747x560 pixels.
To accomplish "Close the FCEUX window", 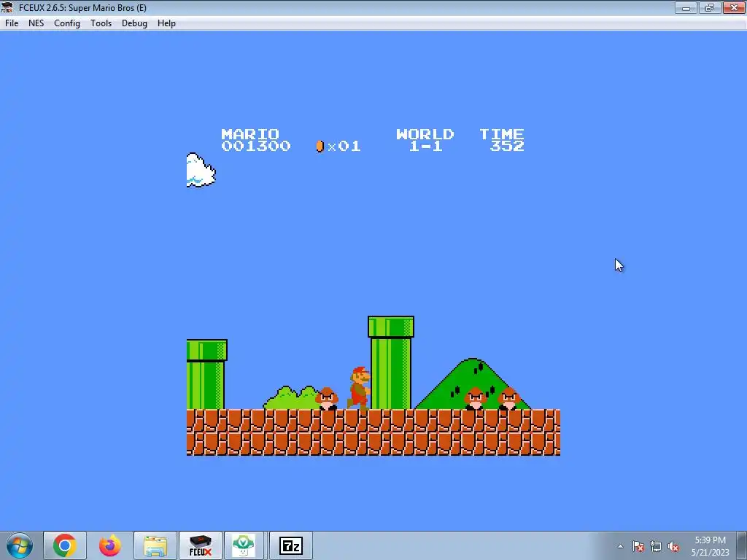I will click(x=734, y=7).
